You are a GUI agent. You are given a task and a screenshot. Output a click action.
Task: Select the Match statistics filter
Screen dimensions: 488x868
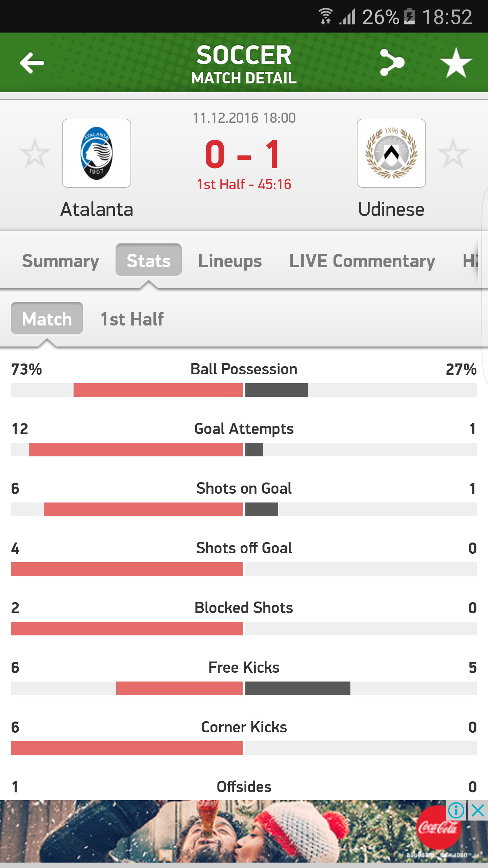tap(47, 319)
